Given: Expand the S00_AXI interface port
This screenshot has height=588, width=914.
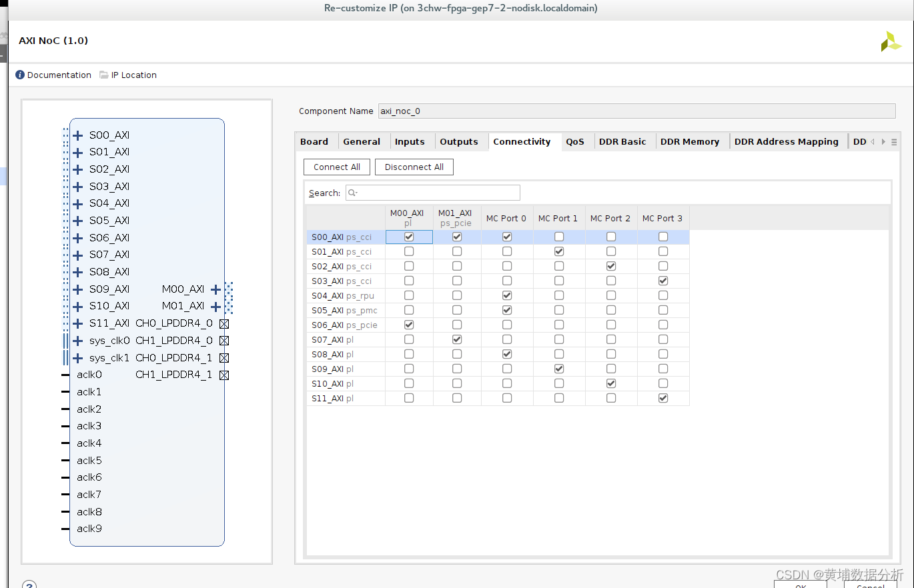Looking at the screenshot, I should 78,135.
